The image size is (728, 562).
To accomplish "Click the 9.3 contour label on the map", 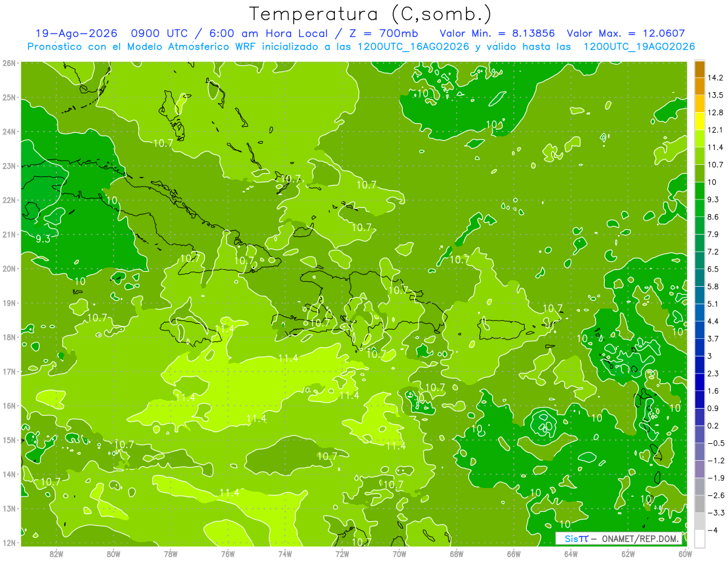I will pos(43,239).
